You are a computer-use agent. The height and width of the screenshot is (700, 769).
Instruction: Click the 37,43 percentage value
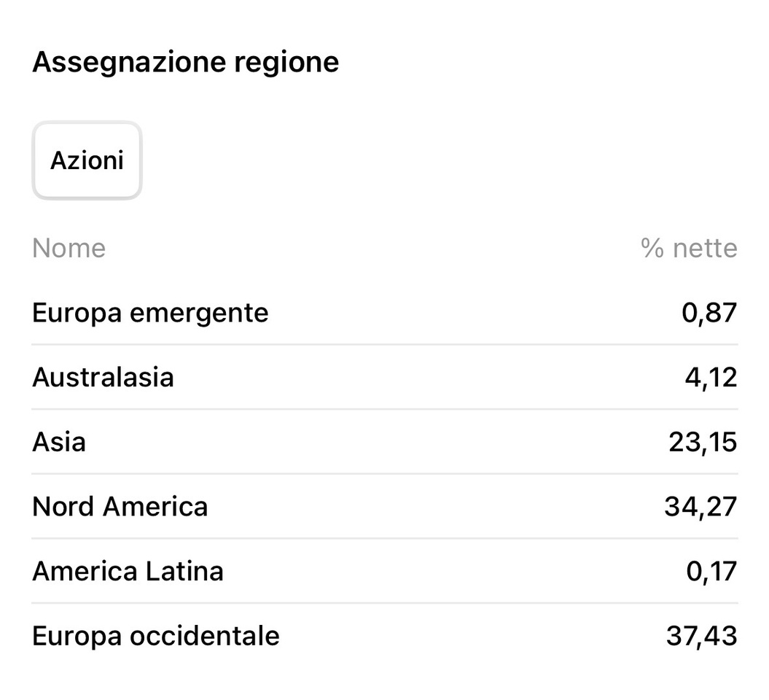click(701, 636)
